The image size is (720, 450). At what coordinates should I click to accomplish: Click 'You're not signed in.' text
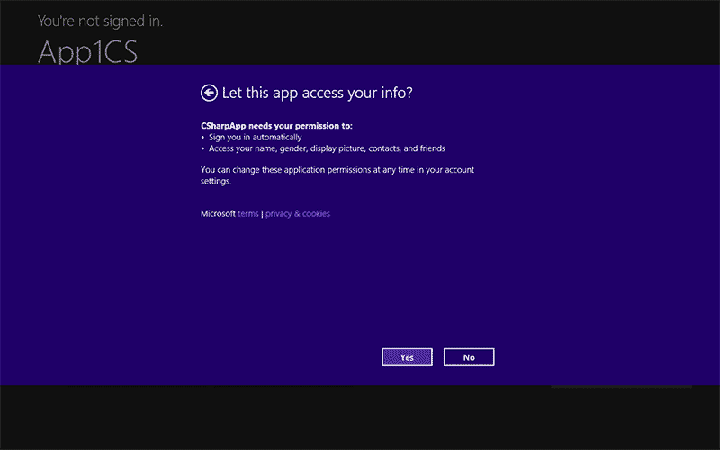(x=100, y=21)
